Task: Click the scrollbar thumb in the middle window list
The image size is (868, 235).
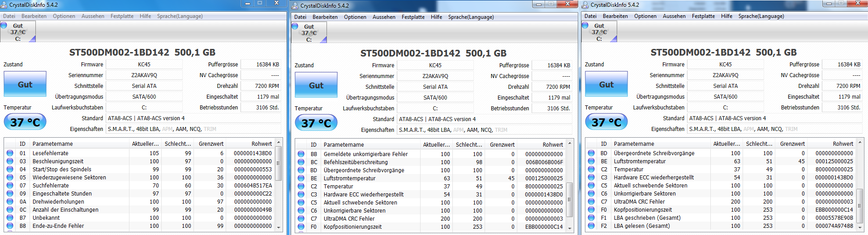Action: [570, 200]
